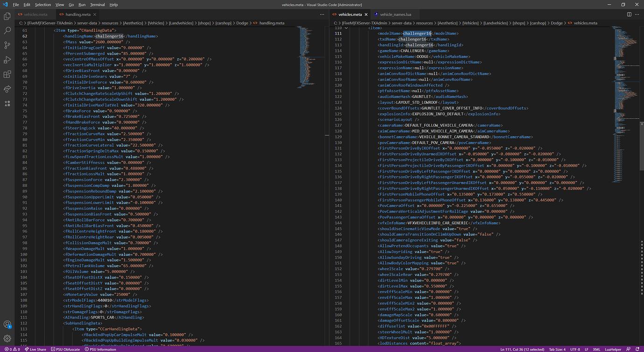Screen dimensions: 644x352
Task: Close the handling.meta tab
Action: [x=94, y=14]
